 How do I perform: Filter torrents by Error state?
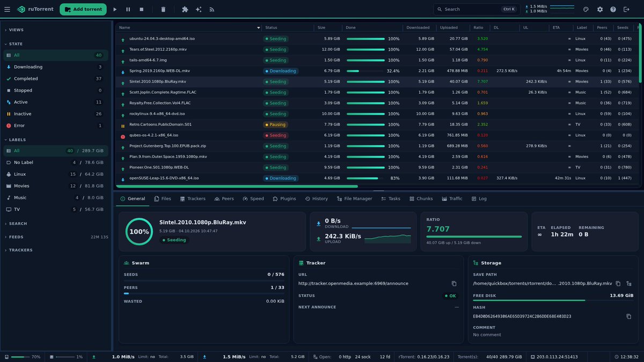pyautogui.click(x=56, y=125)
